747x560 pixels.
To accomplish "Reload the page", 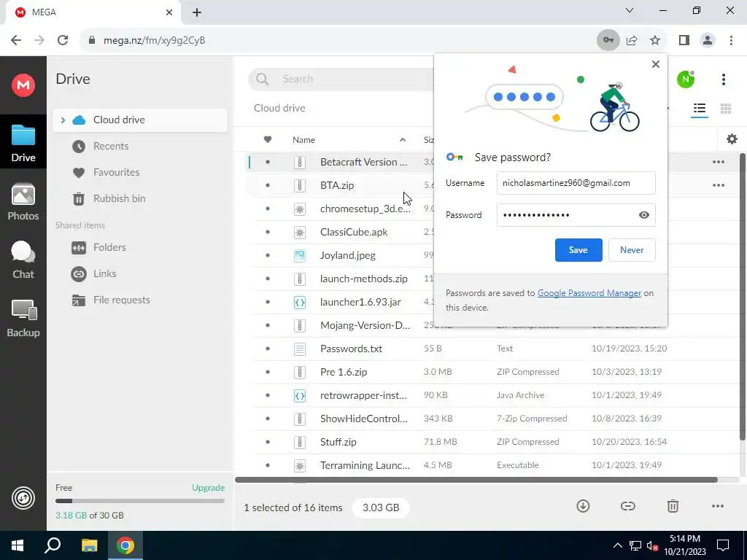I will tap(63, 40).
